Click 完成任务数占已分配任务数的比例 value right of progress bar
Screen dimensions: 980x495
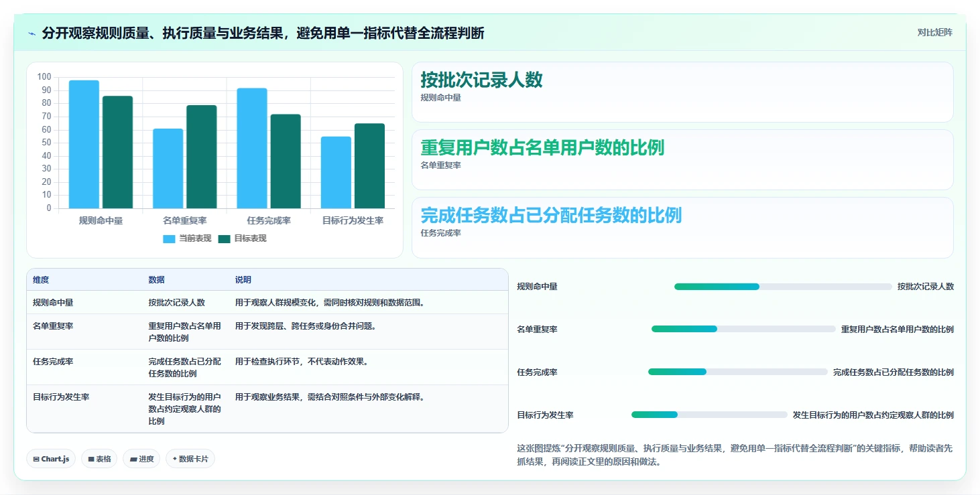click(894, 372)
